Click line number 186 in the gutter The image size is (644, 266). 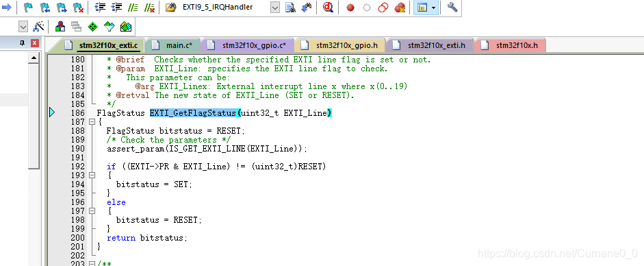click(x=77, y=113)
